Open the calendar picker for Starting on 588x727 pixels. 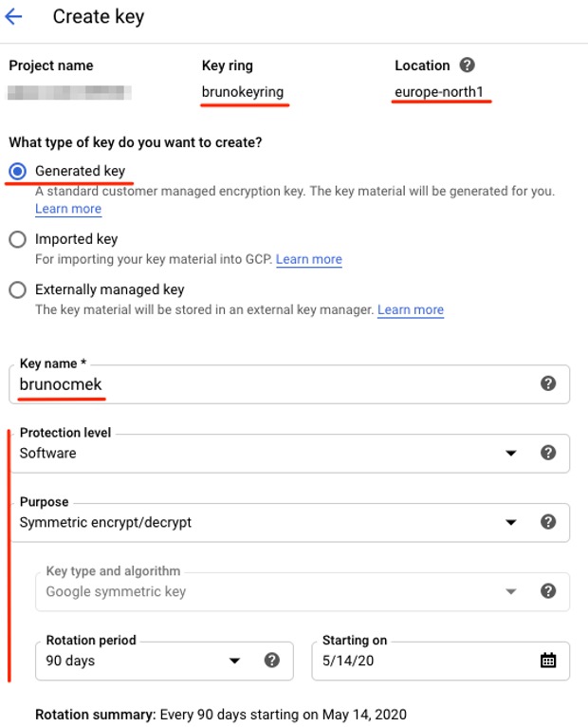(x=548, y=661)
